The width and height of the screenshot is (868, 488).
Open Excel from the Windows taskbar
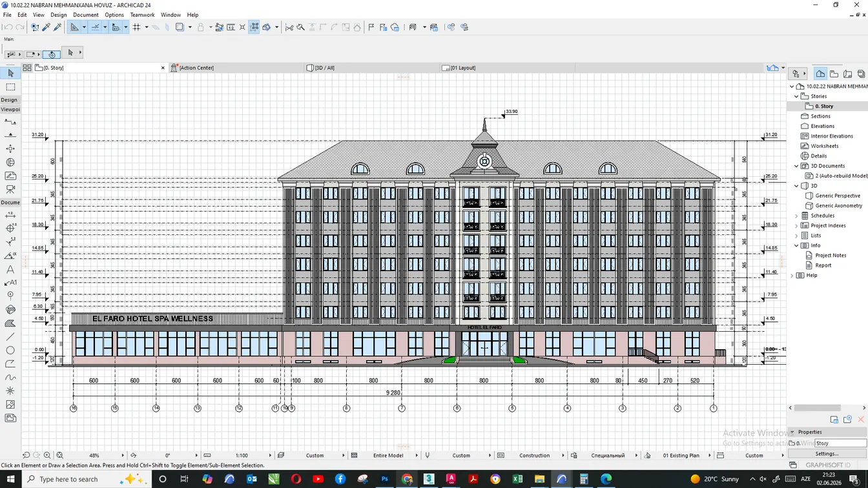click(x=517, y=479)
